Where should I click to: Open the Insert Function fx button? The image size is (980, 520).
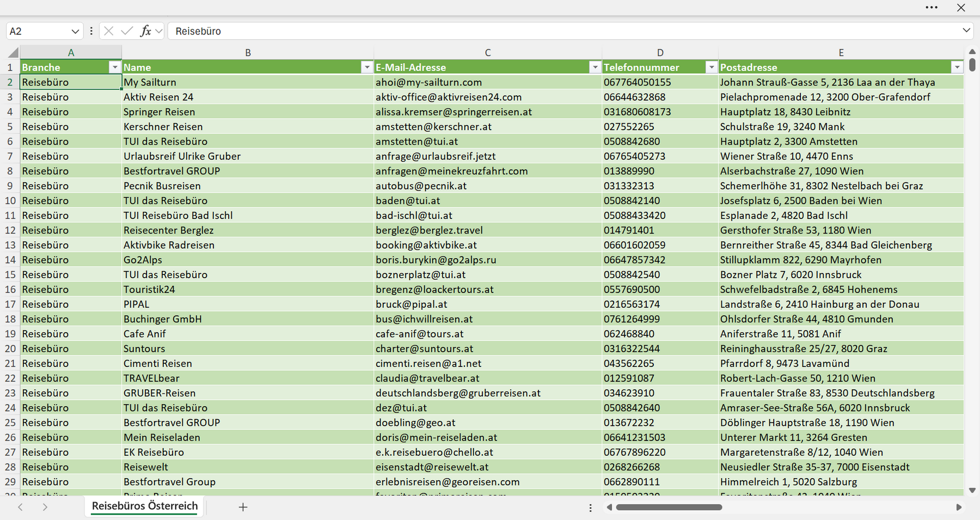pos(145,31)
